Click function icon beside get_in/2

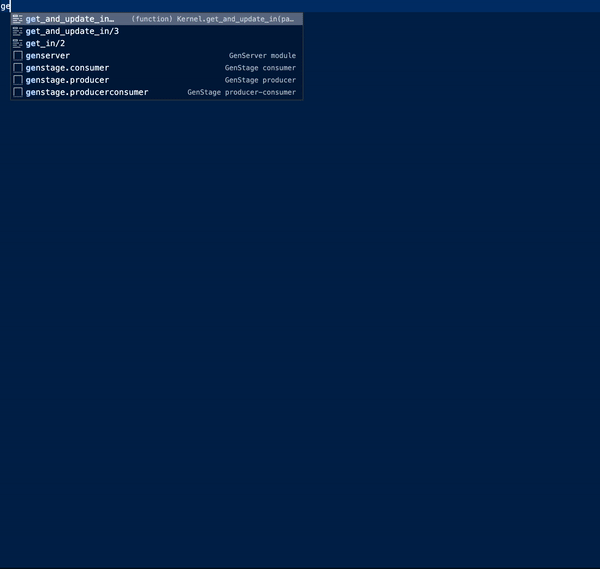18,43
